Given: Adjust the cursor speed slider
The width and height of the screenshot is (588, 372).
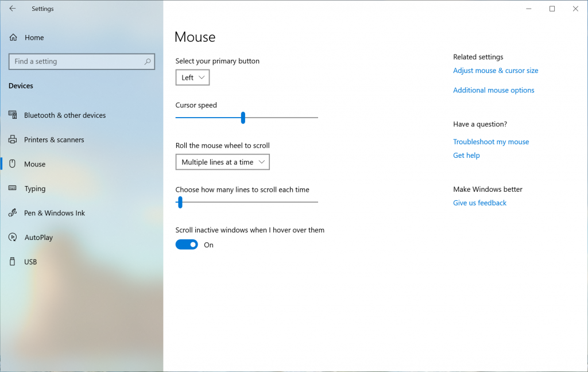Looking at the screenshot, I should click(x=243, y=117).
